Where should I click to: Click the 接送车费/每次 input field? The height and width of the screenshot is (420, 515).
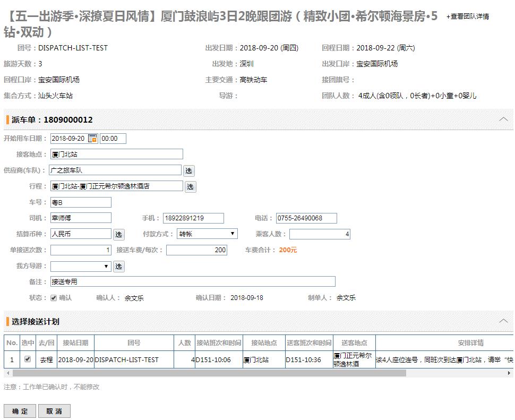(x=197, y=250)
